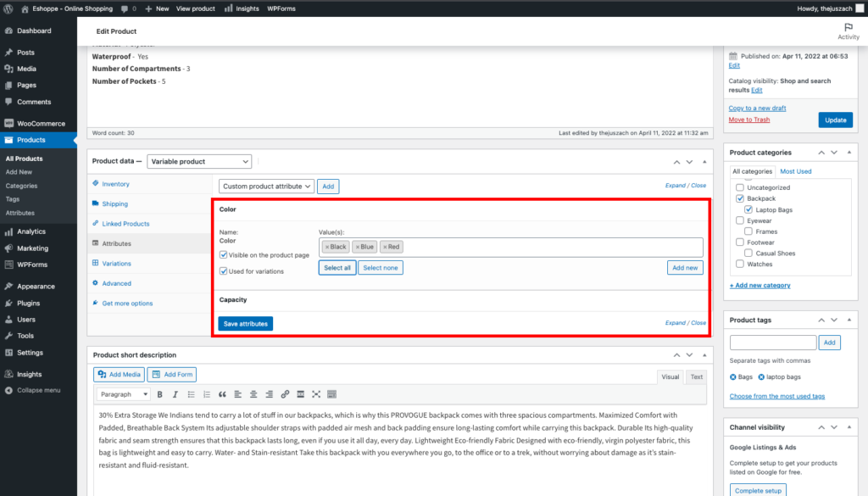Click the Add new category link

(759, 286)
